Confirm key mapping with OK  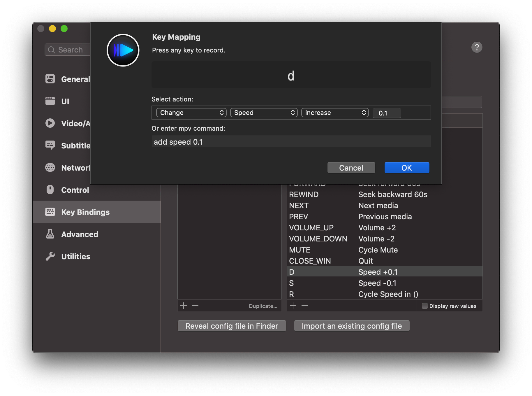pos(407,168)
